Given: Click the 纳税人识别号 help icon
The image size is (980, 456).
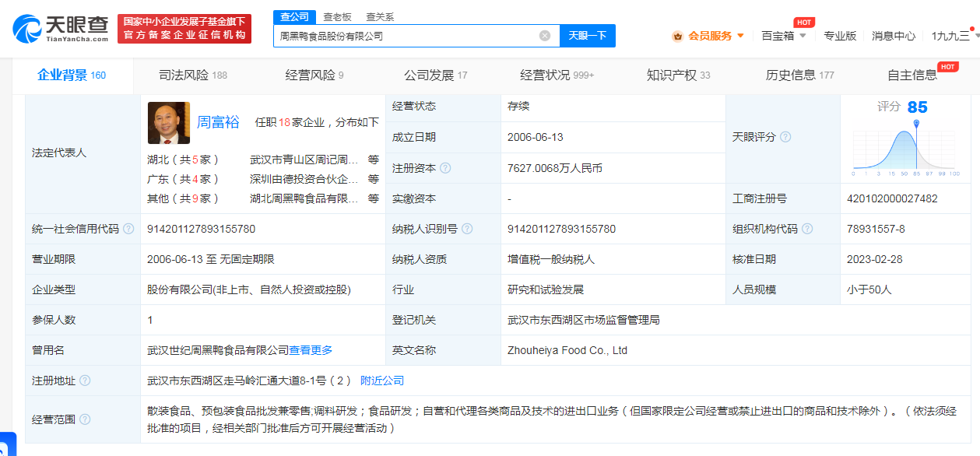Looking at the screenshot, I should click(x=467, y=229).
